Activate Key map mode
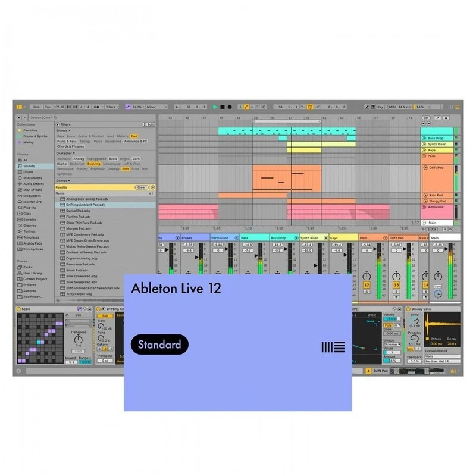The height and width of the screenshot is (476, 476). click(x=380, y=107)
